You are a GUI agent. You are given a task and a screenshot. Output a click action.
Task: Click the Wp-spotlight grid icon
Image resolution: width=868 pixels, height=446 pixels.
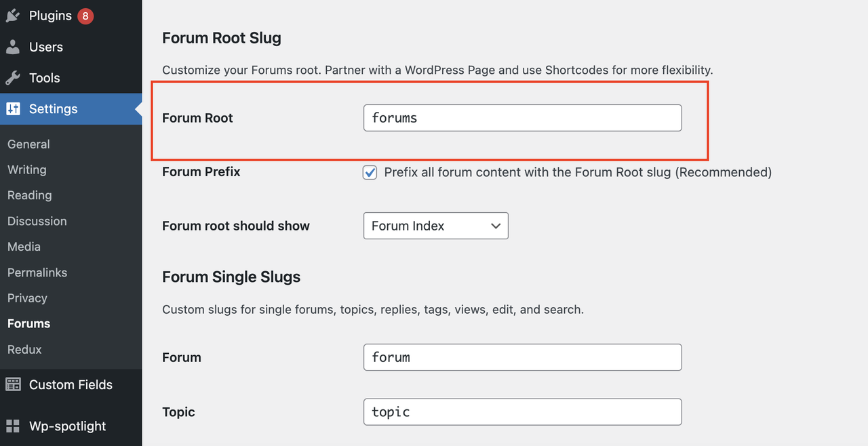pos(13,426)
